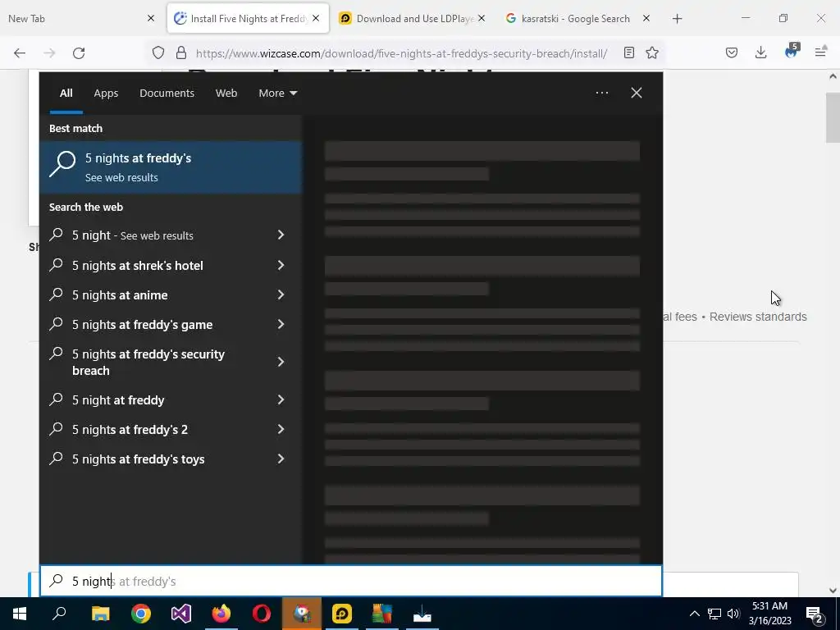Expand arrow for 5 nights at freddy's toys
The width and height of the screenshot is (840, 630).
coord(281,459)
